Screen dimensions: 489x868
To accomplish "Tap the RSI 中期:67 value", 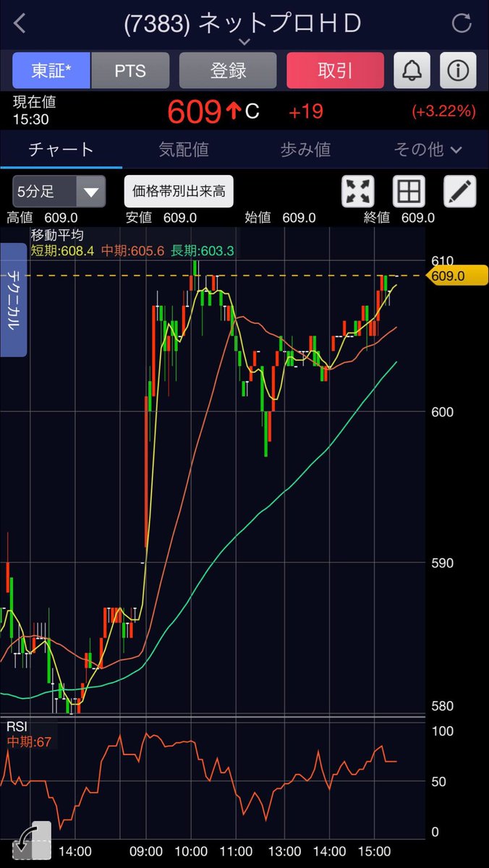I will click(x=29, y=741).
